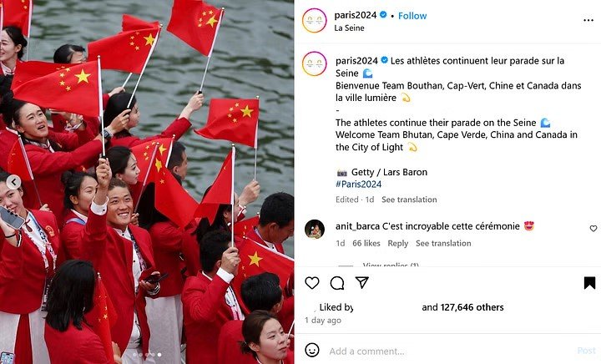Toggle the saved bookmark icon
The width and height of the screenshot is (601, 364).
(589, 283)
